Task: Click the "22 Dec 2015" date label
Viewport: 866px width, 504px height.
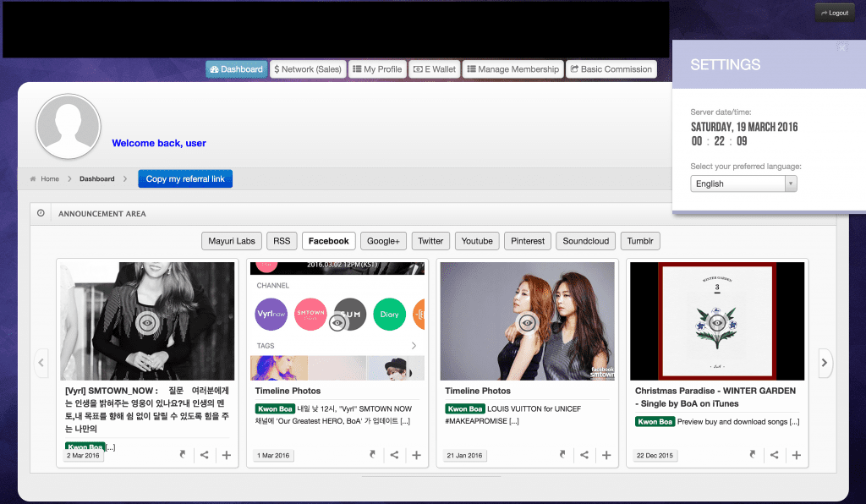Action: pos(655,456)
